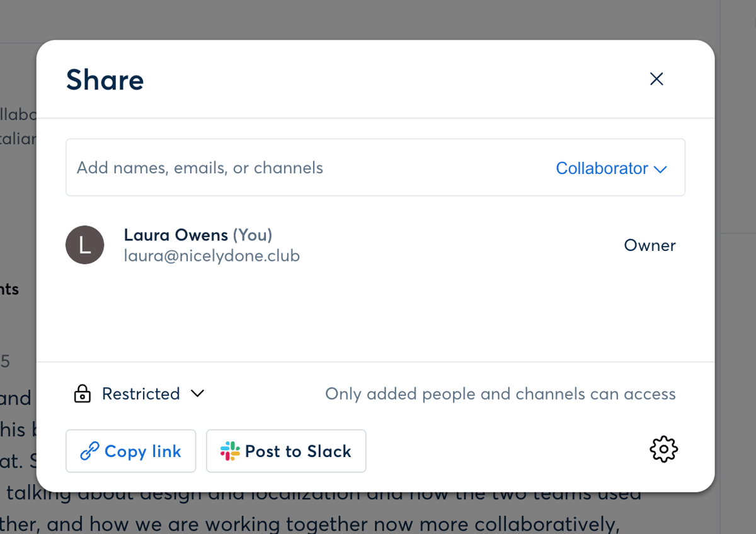756x534 pixels.
Task: Click the chevron next to Collaborator
Action: point(660,169)
